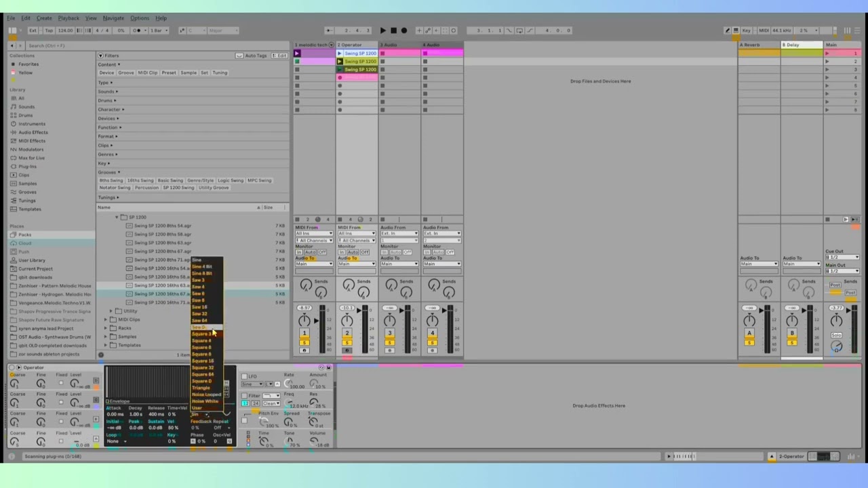Click the Tap tempo button
Screen dimensions: 868x488
[x=49, y=30]
